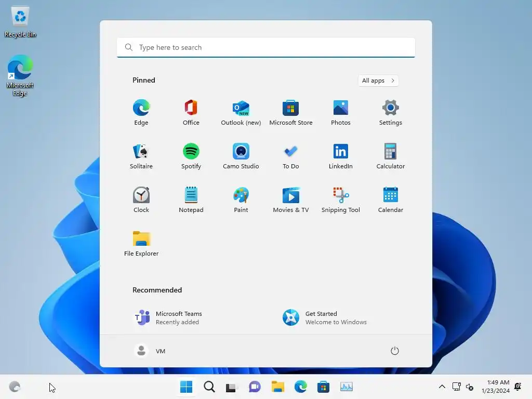The image size is (532, 399).
Task: Open Snipping Tool
Action: 341,200
